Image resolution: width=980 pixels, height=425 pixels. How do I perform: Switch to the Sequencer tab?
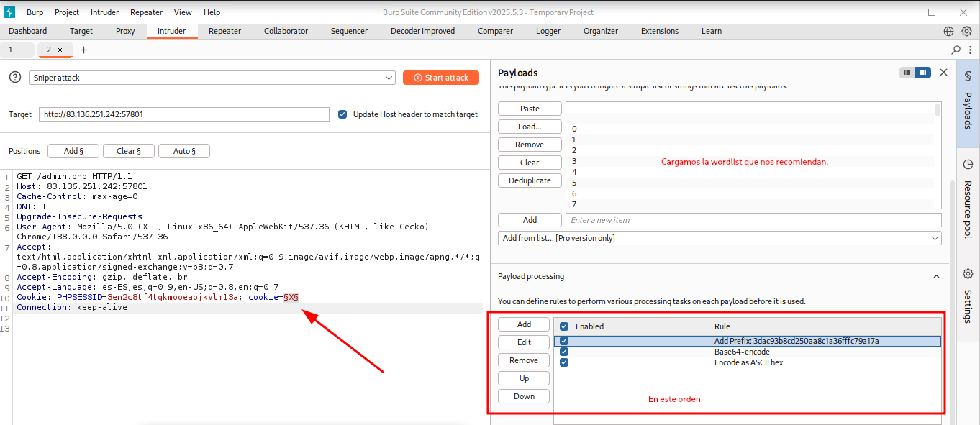(349, 31)
